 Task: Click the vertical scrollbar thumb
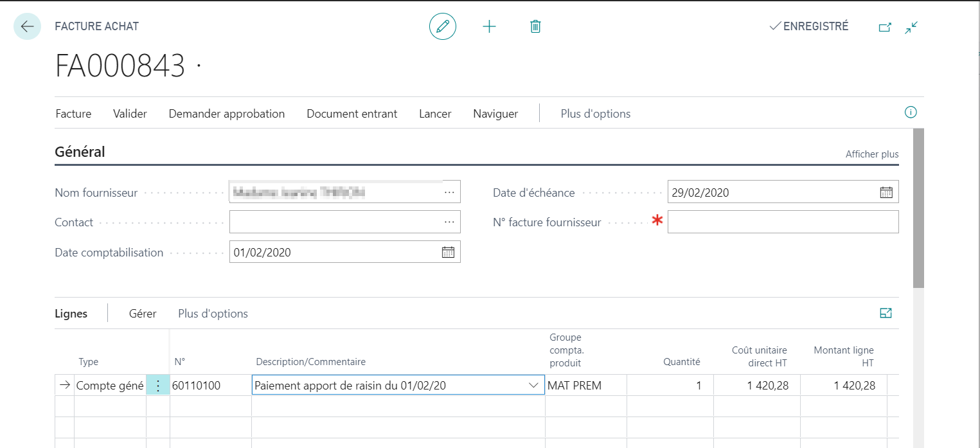[918, 208]
